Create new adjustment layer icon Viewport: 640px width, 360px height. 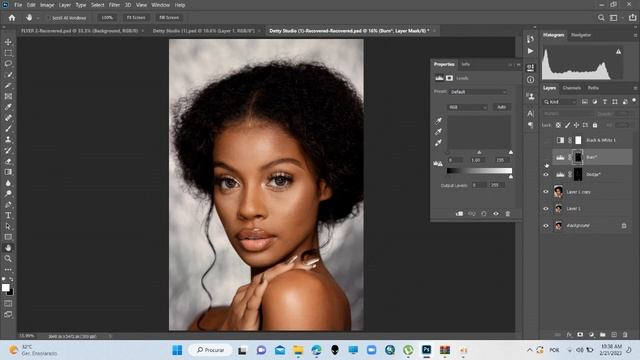click(x=591, y=335)
